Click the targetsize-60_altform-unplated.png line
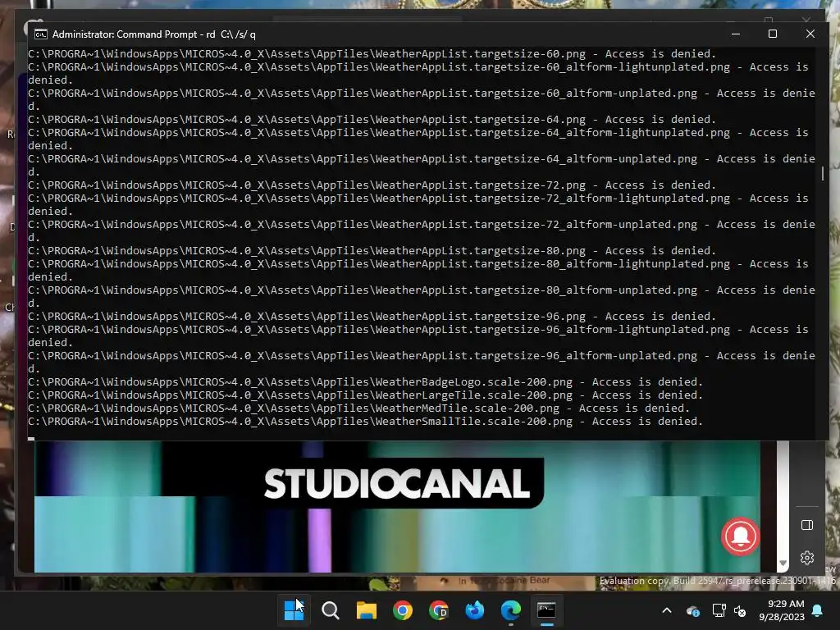840x630 pixels. tap(422, 99)
